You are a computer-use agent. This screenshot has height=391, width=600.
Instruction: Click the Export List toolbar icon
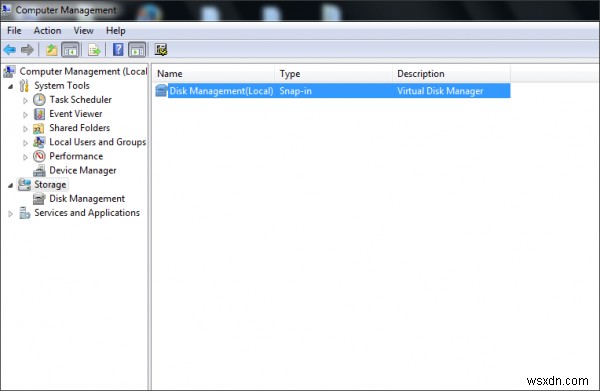point(94,50)
